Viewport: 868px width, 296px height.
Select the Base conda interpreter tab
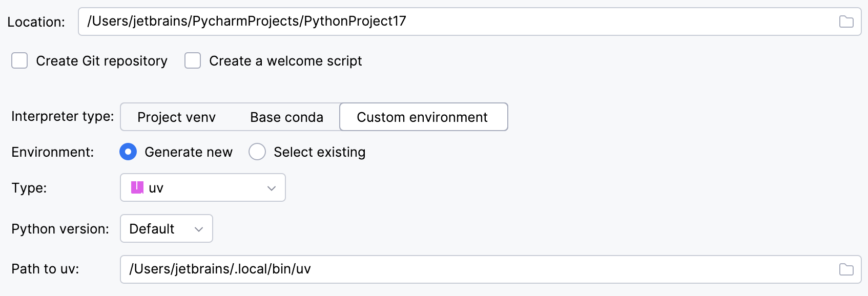click(286, 117)
